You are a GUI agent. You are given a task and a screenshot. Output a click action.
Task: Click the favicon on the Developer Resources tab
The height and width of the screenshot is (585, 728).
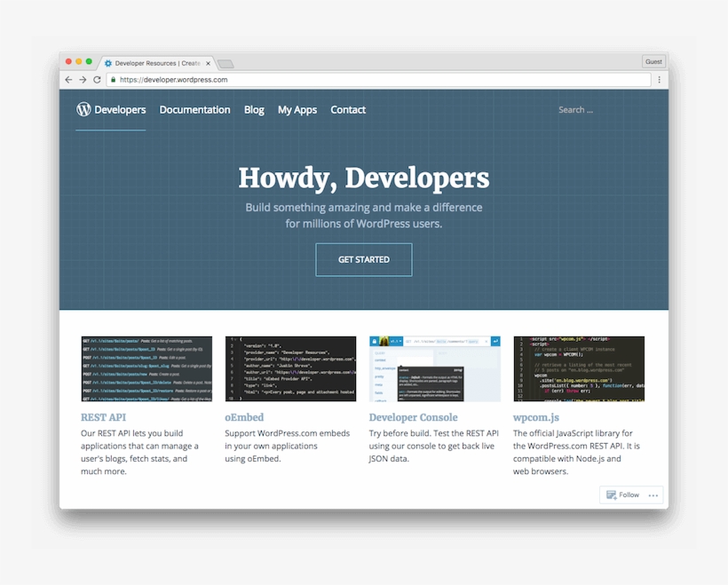[107, 63]
